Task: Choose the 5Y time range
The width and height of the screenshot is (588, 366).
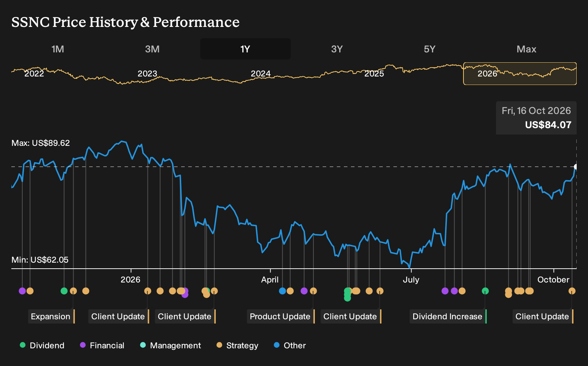Action: click(x=430, y=49)
